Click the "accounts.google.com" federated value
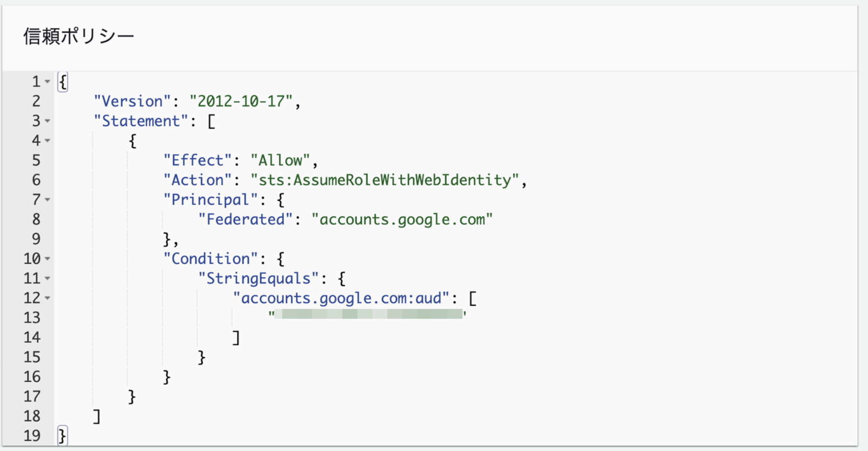868x451 pixels. (x=402, y=219)
